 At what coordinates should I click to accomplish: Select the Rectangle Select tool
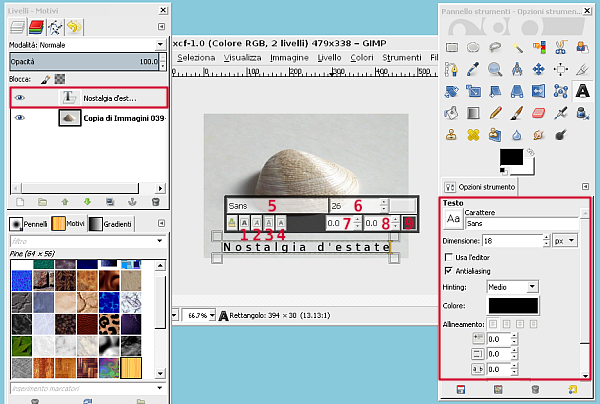pos(452,47)
